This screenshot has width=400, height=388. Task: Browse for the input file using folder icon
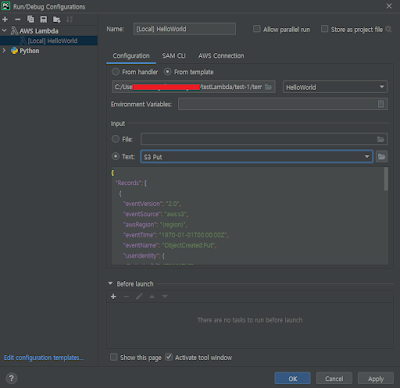[381, 139]
